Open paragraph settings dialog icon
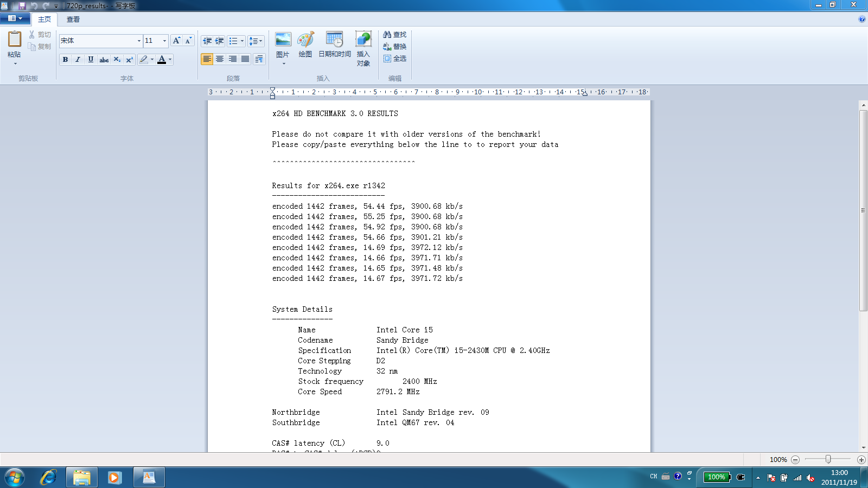This screenshot has width=868, height=488. pyautogui.click(x=259, y=59)
